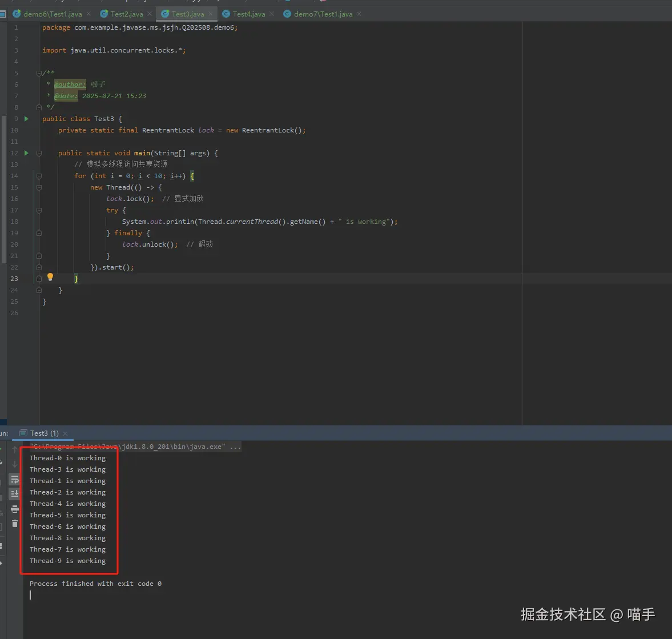Collapse the Javadoc comment at line 5
This screenshot has width=672, height=639.
(x=39, y=73)
